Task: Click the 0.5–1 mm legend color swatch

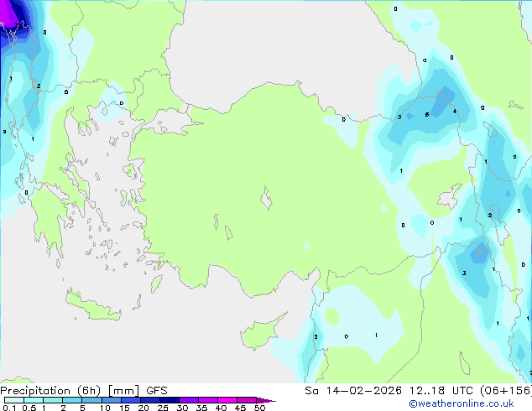Action: 34,400
